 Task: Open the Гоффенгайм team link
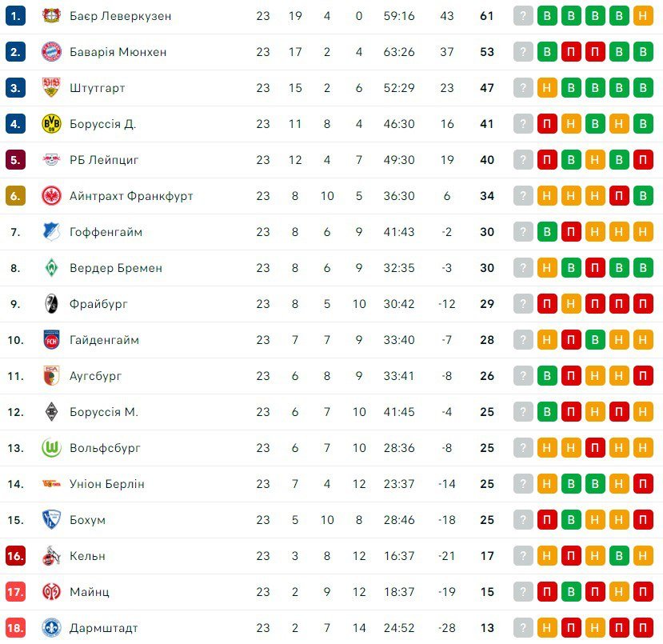pos(105,232)
